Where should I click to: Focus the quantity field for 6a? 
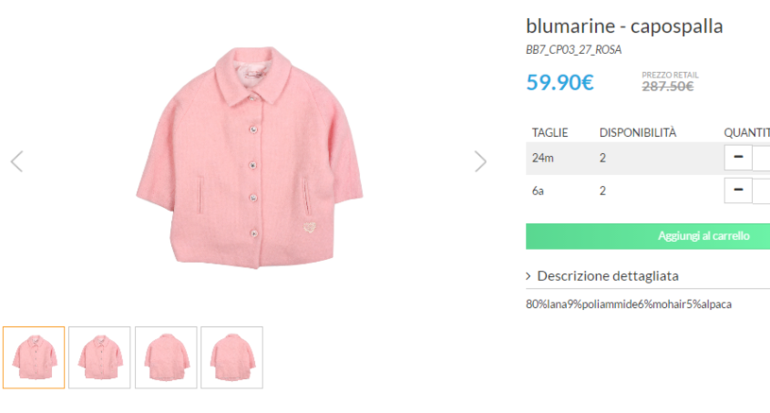(762, 190)
